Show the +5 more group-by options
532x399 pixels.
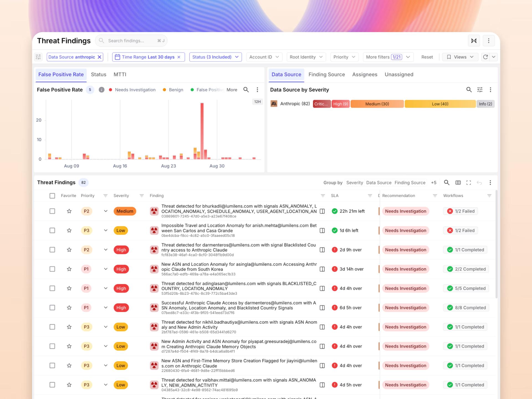(x=434, y=183)
